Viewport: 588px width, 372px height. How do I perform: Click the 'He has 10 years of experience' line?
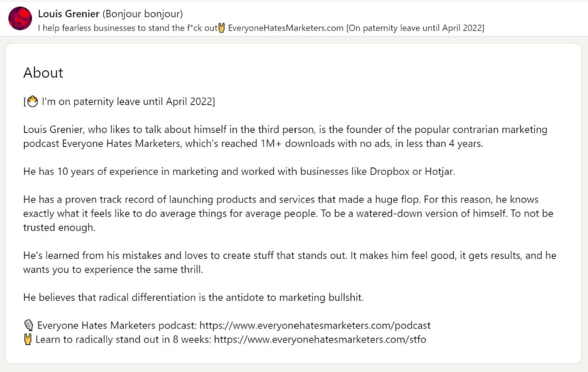[x=239, y=171]
